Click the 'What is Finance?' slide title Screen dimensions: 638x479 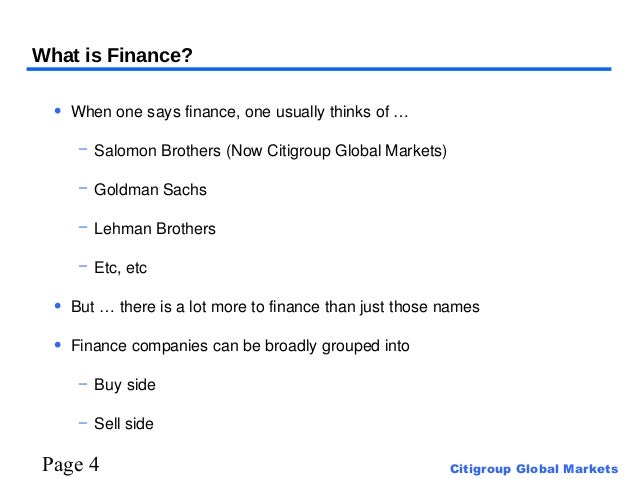point(112,55)
